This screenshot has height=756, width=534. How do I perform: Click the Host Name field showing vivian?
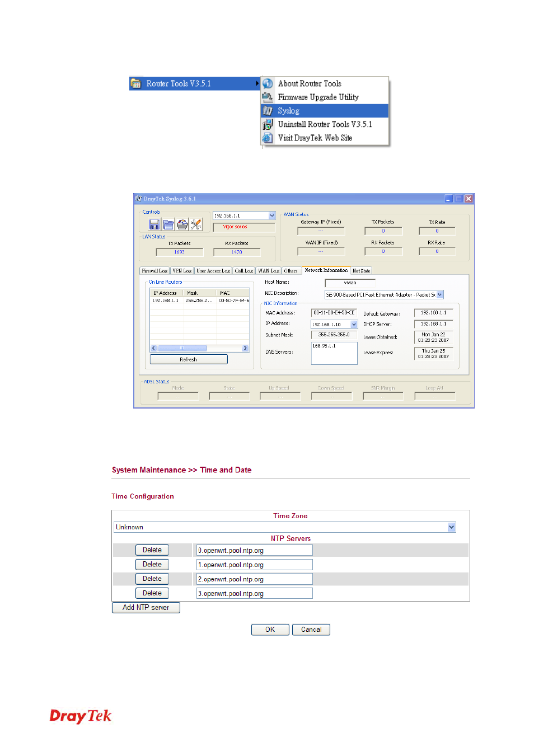350,283
